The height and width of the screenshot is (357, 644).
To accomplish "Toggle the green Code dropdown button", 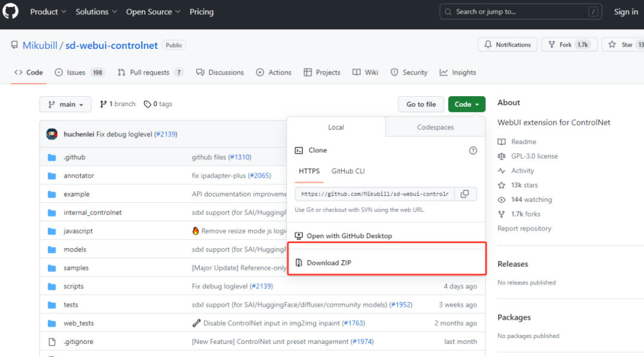I will [x=466, y=104].
